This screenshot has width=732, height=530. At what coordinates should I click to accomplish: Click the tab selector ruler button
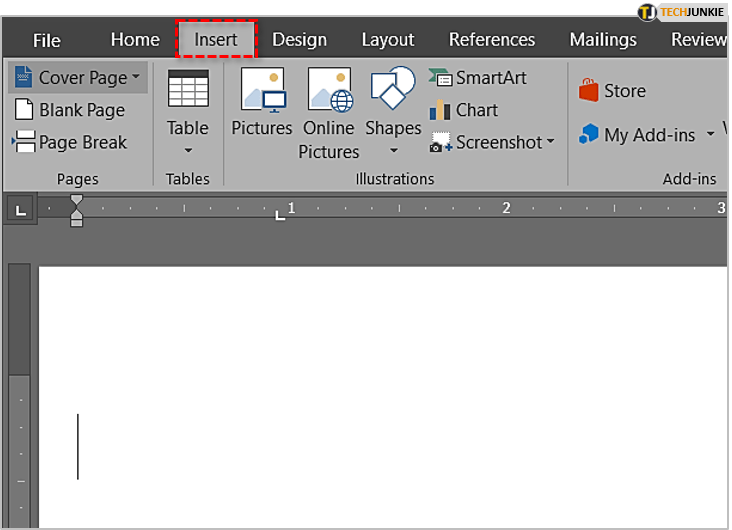click(21, 209)
